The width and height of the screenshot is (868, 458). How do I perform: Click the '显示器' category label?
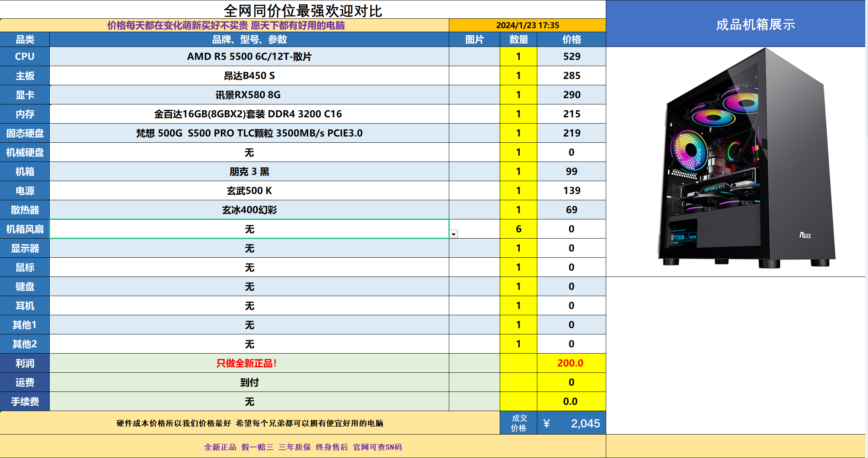25,248
